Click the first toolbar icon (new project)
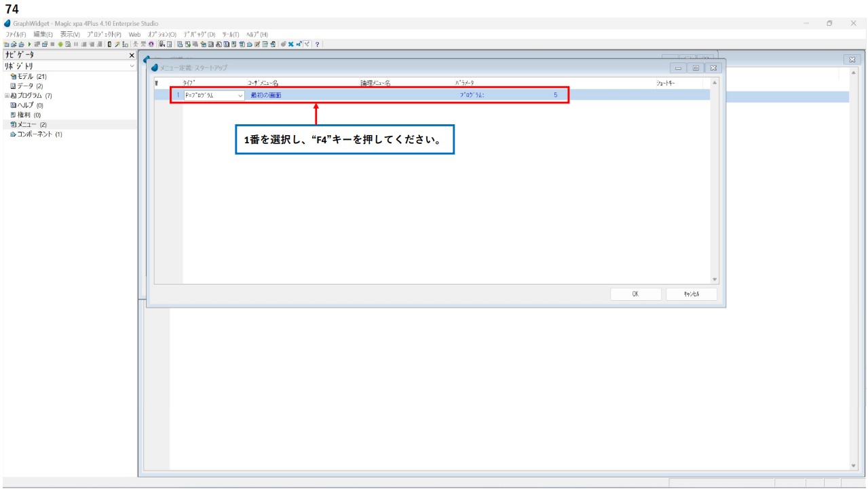The image size is (868, 491). coord(6,44)
